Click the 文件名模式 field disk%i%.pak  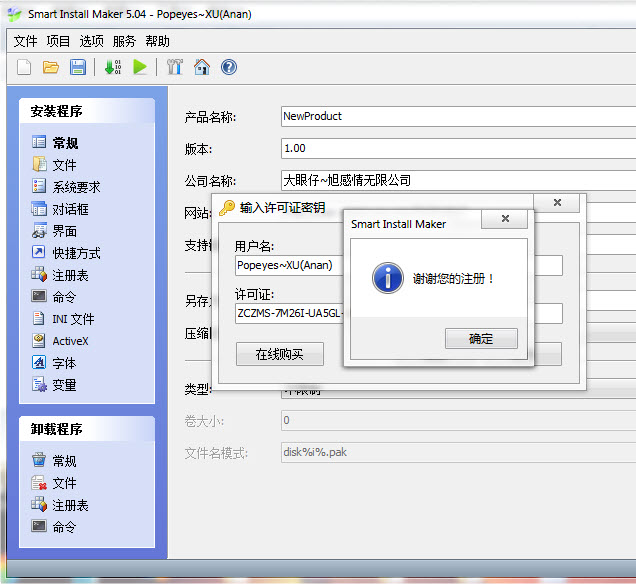tap(458, 452)
